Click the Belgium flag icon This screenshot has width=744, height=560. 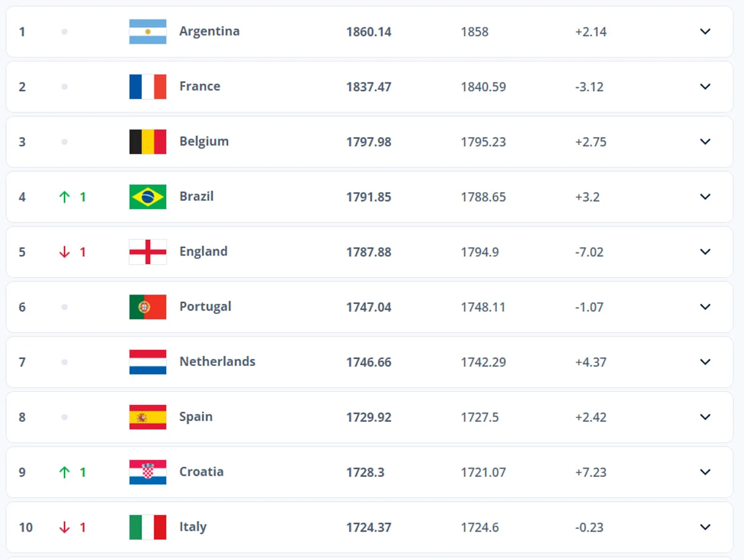tap(148, 141)
